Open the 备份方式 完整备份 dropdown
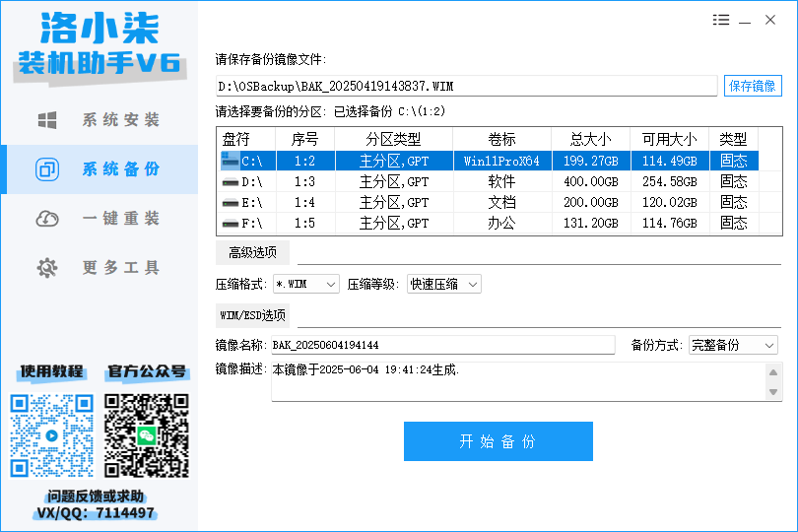 tap(733, 345)
